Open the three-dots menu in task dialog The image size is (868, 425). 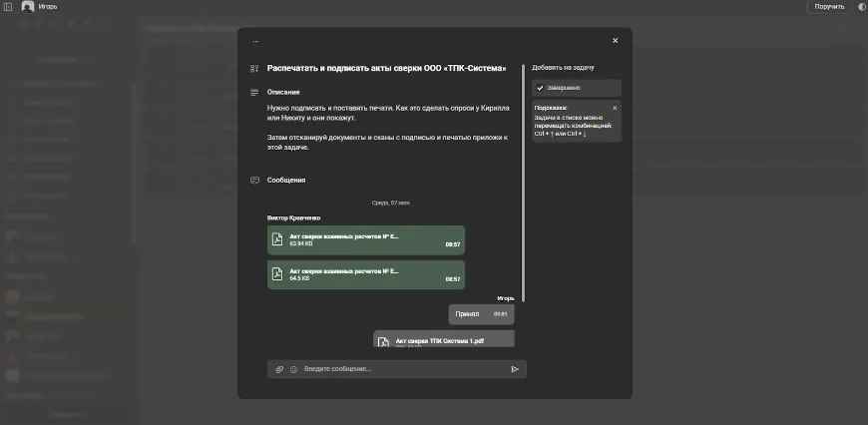point(255,41)
